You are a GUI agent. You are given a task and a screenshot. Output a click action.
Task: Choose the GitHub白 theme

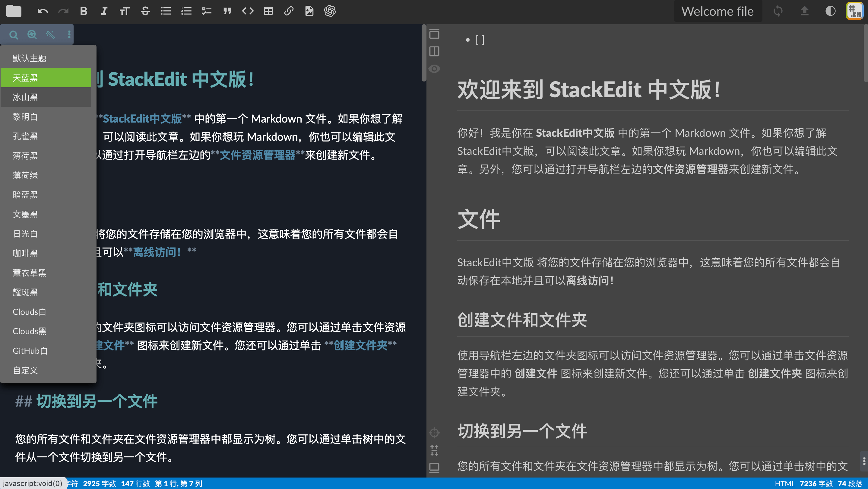click(46, 351)
